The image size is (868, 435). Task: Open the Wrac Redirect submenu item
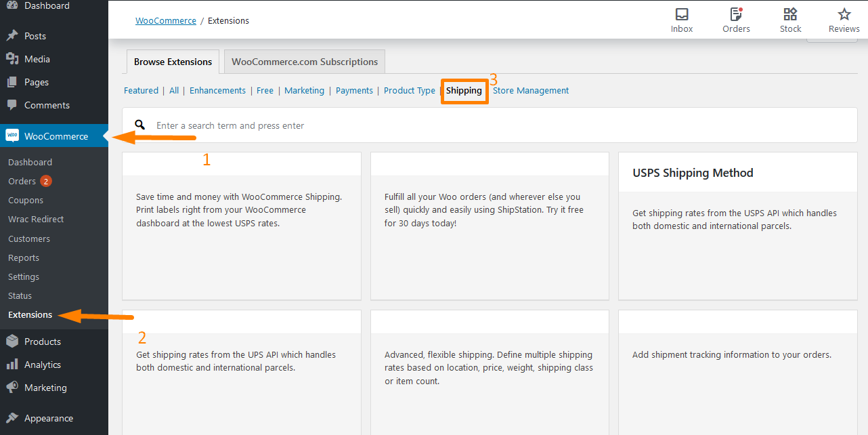pos(36,219)
